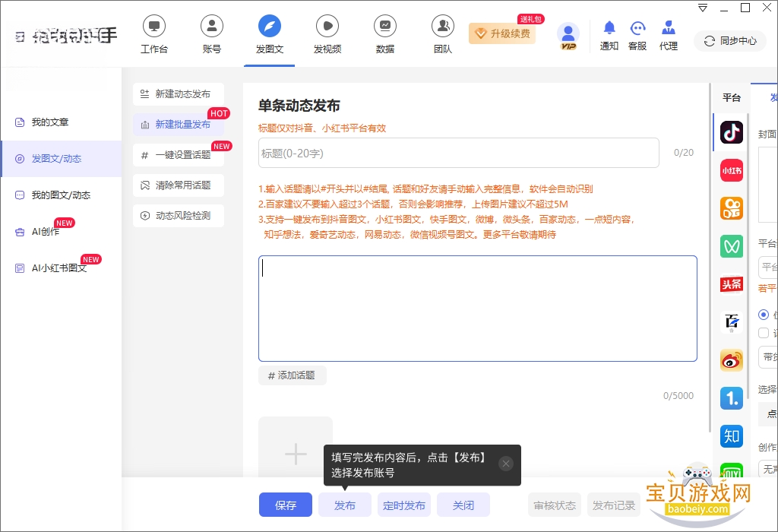Open 我的图文/动态 in sidebar

click(x=61, y=195)
